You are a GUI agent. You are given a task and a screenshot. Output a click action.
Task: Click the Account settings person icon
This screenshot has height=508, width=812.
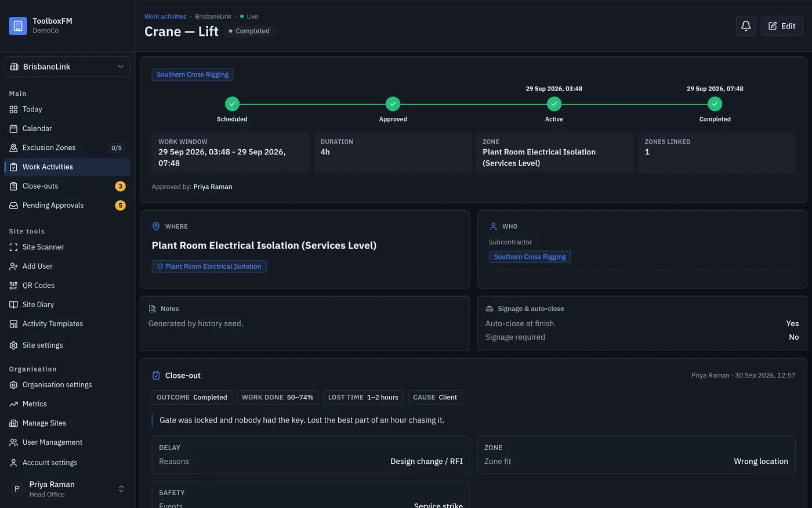point(13,463)
